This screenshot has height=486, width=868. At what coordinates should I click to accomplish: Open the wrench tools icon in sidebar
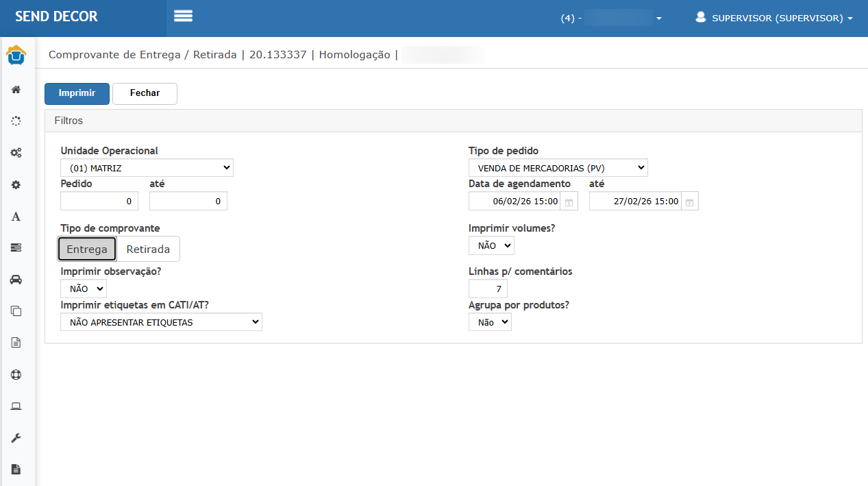coord(16,438)
